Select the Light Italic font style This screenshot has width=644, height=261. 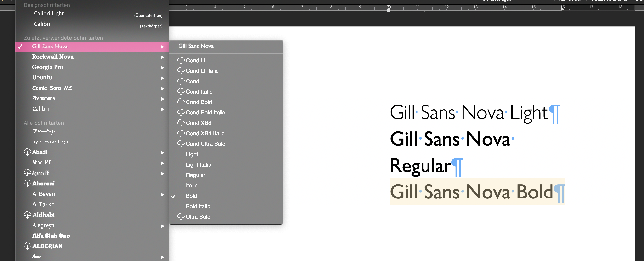click(226, 165)
